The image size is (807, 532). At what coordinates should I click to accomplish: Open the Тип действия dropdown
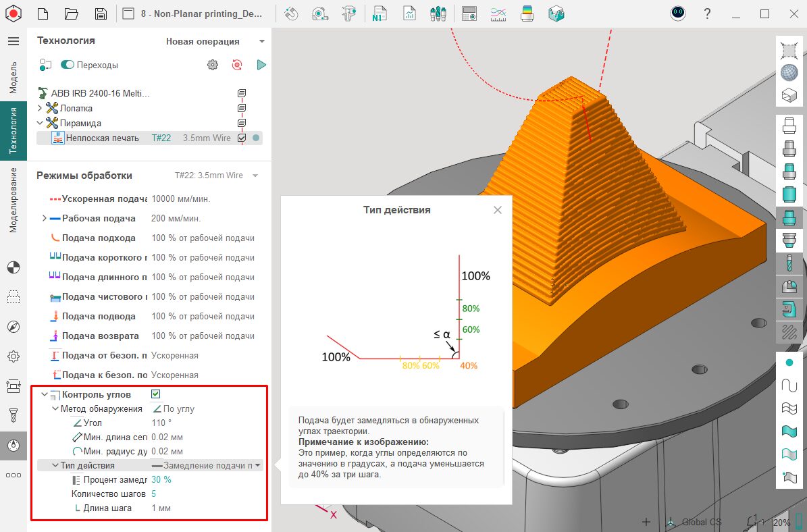tap(257, 465)
